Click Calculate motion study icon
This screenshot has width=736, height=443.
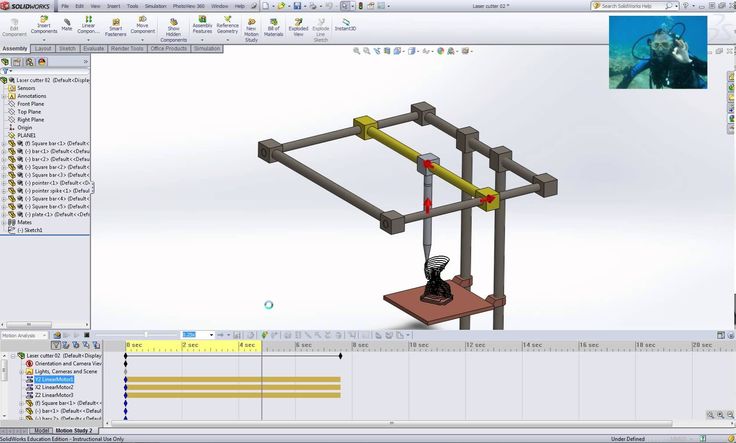(x=57, y=335)
